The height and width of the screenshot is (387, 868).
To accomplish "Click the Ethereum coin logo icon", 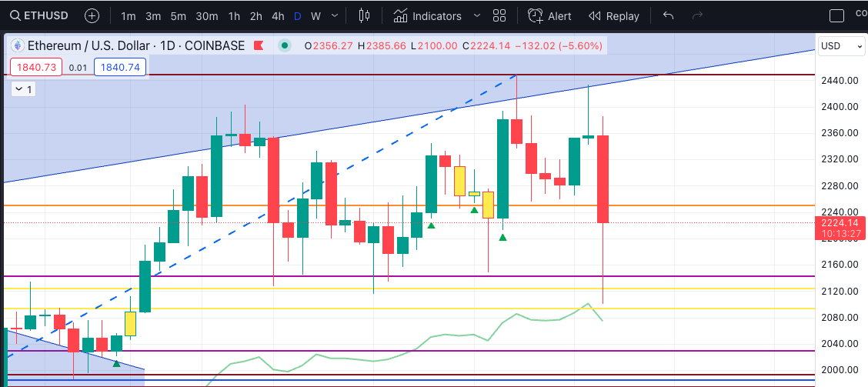I will (18, 45).
